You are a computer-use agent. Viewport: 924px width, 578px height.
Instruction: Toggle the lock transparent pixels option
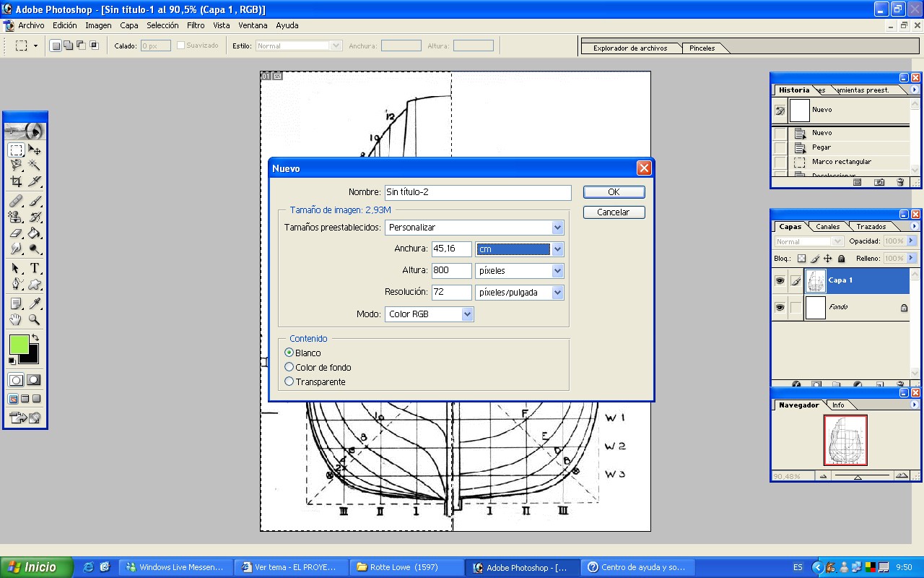tap(801, 258)
